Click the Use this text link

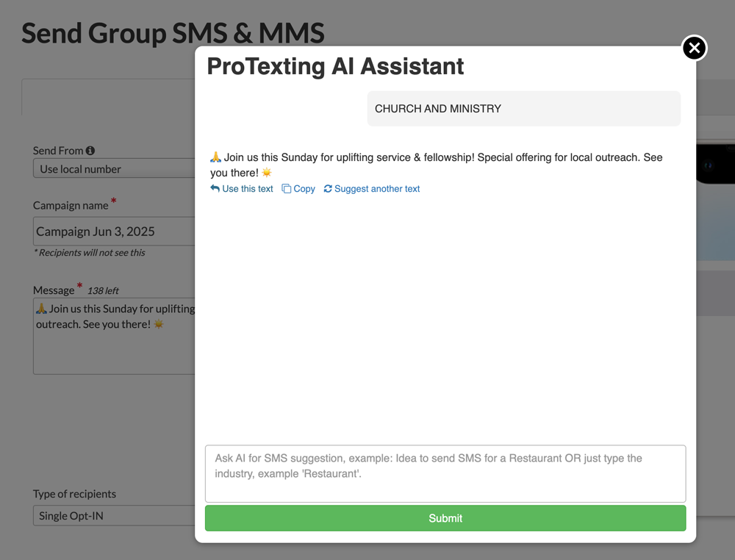[x=242, y=188]
